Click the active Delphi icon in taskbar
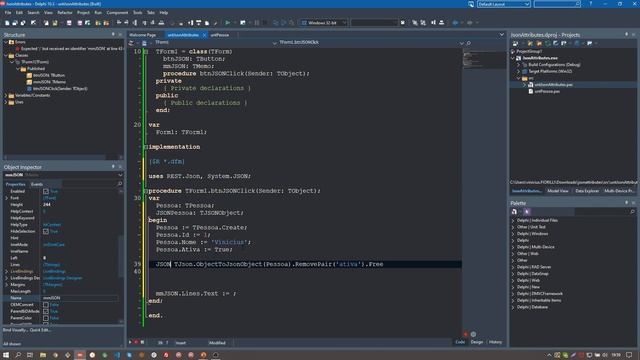 [x=80, y=355]
